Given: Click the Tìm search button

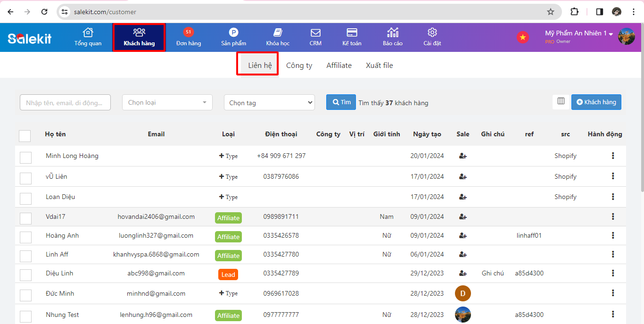Looking at the screenshot, I should (x=341, y=102).
